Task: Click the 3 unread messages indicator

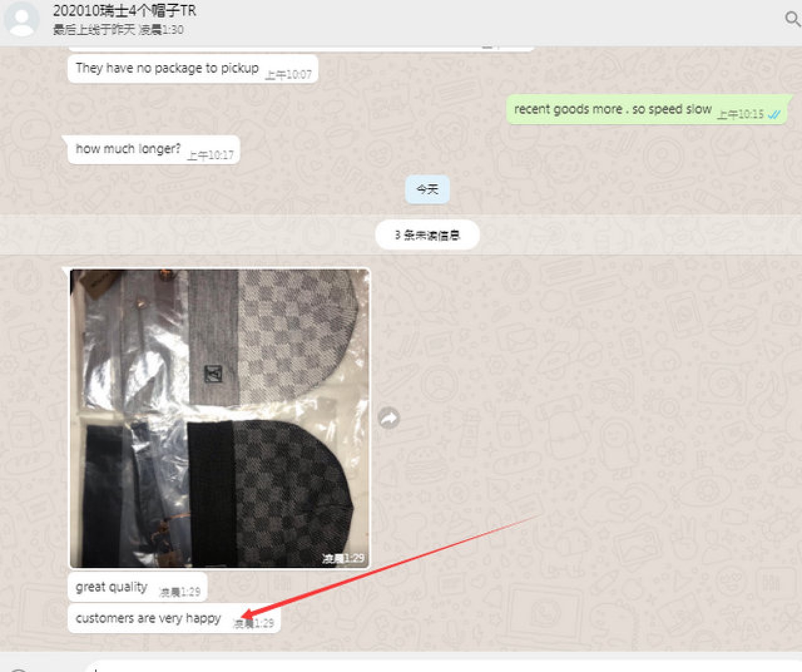Action: (427, 235)
